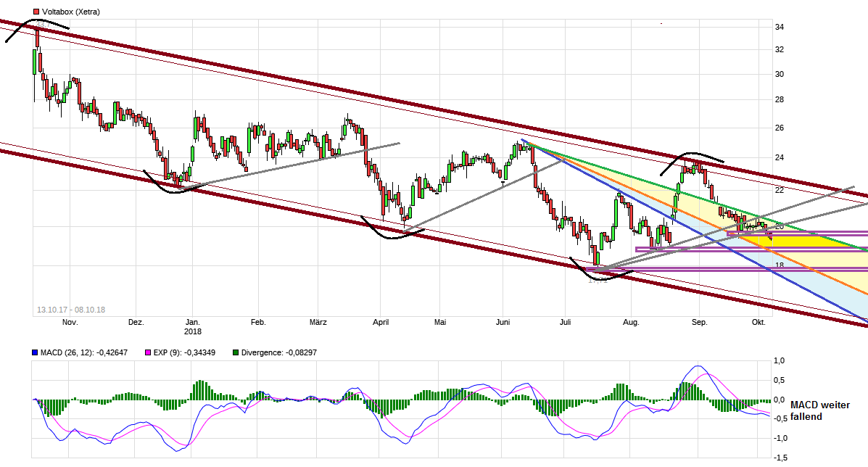Click the blue MACD legend square
The height and width of the screenshot is (467, 868).
tap(36, 352)
